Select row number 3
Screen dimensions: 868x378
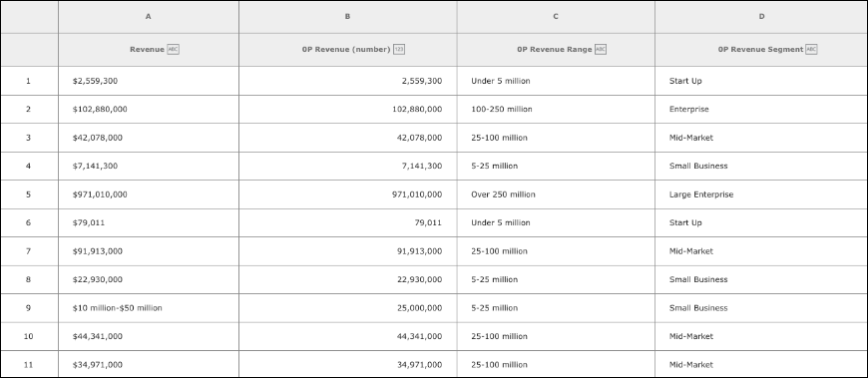click(29, 138)
